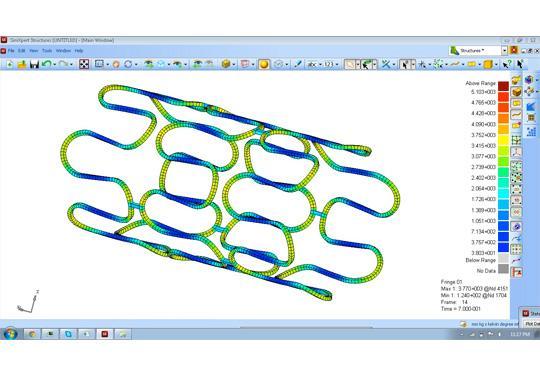Select the yellow sphere shading icon

tap(264, 64)
